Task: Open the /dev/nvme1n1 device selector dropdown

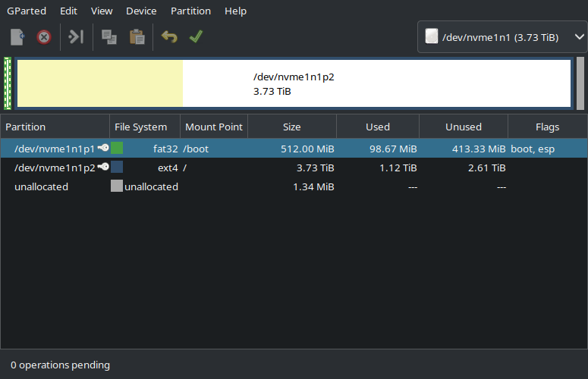Action: [x=502, y=36]
